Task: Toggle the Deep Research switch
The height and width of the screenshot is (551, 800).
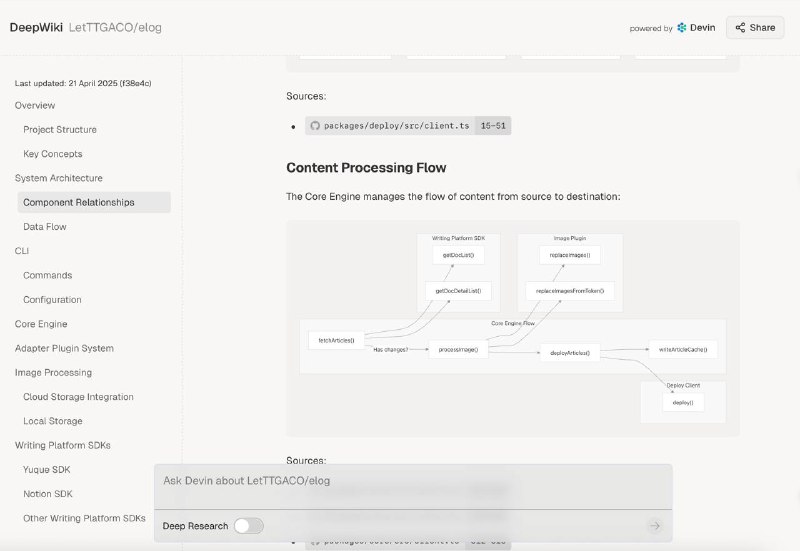Action: click(x=248, y=526)
